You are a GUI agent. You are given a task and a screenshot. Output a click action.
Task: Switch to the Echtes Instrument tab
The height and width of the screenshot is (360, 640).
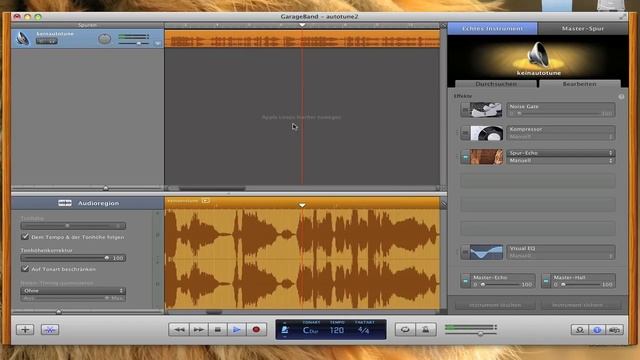492,29
